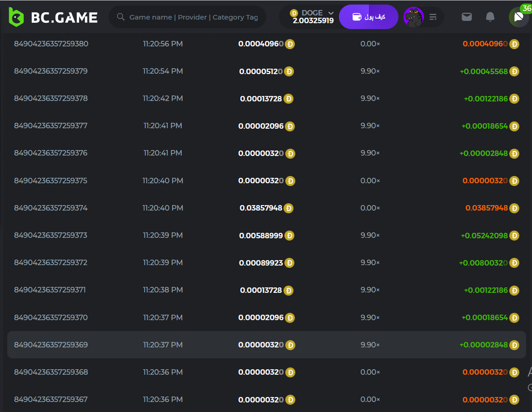Open the profile menu list icon

pyautogui.click(x=433, y=17)
